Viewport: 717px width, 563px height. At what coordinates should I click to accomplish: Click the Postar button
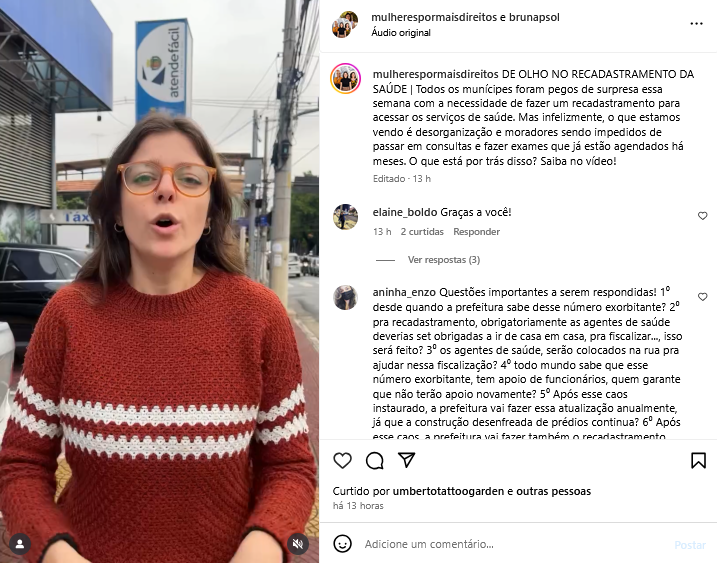pos(690,545)
